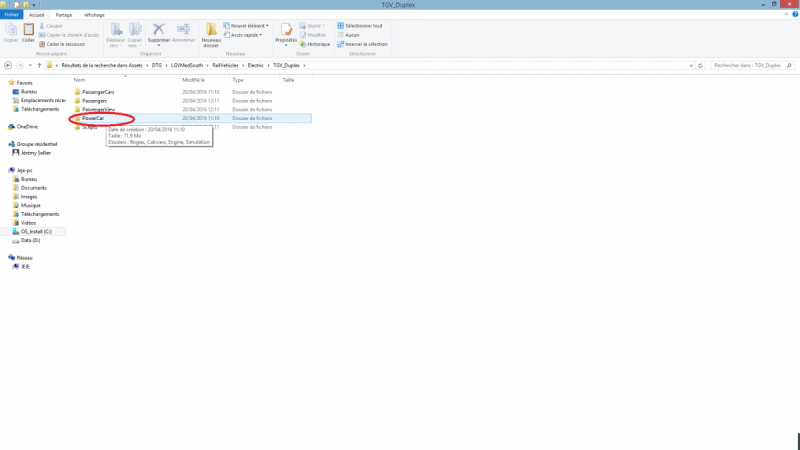Click Couper in the ribbon
The height and width of the screenshot is (450, 800).
tap(51, 26)
